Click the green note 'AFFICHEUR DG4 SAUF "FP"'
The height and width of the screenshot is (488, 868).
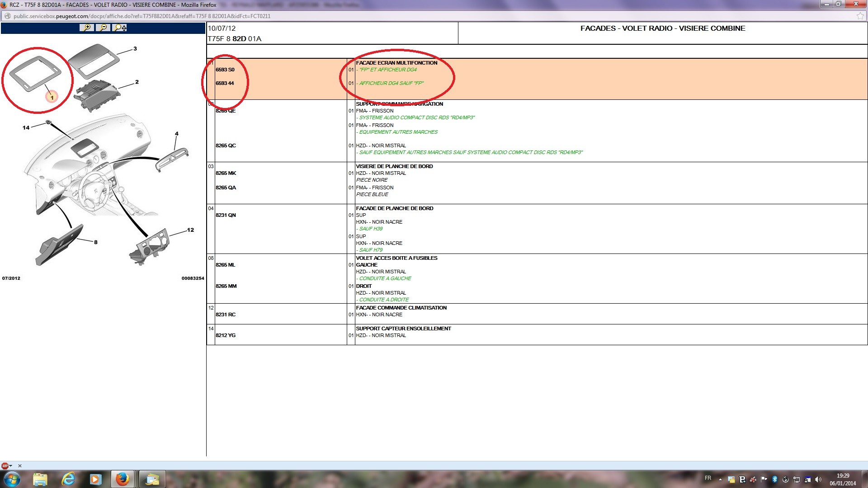[x=392, y=83]
